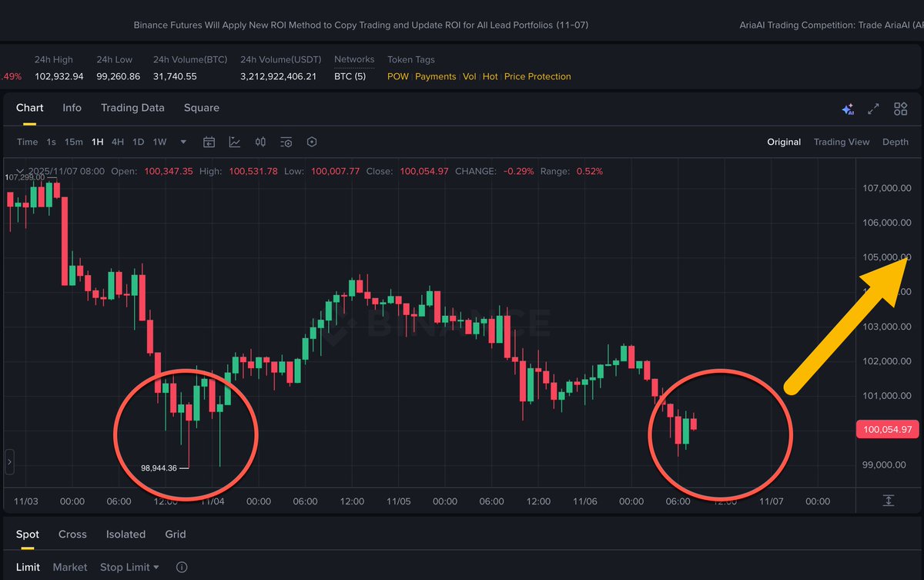Click the Price Protection token tag
This screenshot has height=580, width=924.
pos(537,76)
